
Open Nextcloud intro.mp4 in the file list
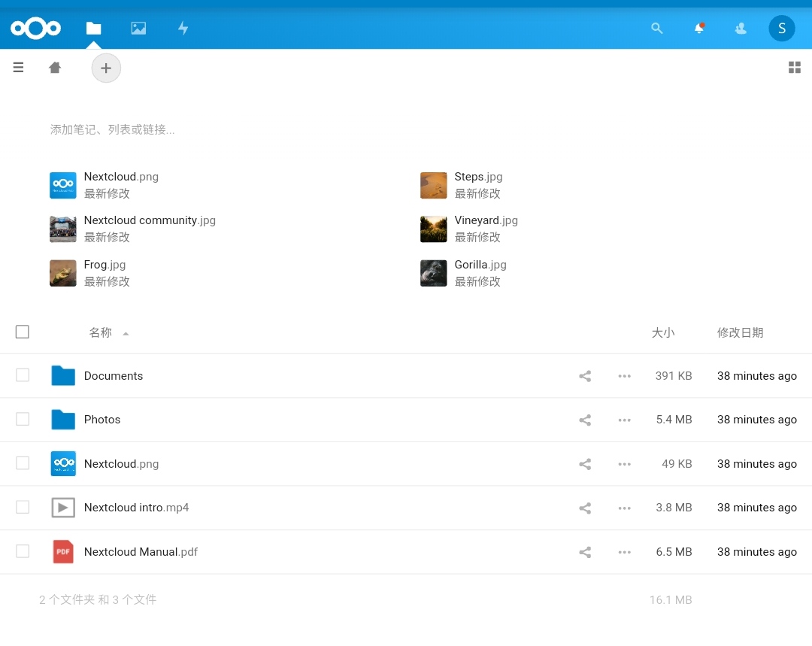point(136,508)
